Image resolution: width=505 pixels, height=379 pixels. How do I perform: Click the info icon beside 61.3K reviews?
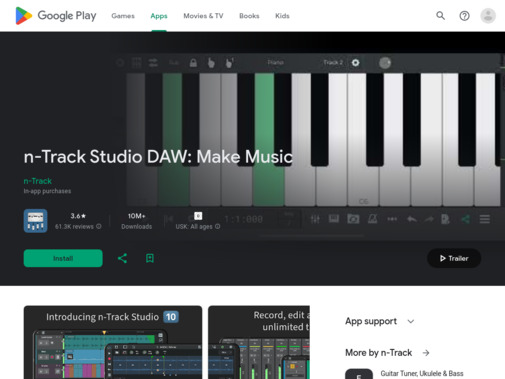tap(99, 226)
